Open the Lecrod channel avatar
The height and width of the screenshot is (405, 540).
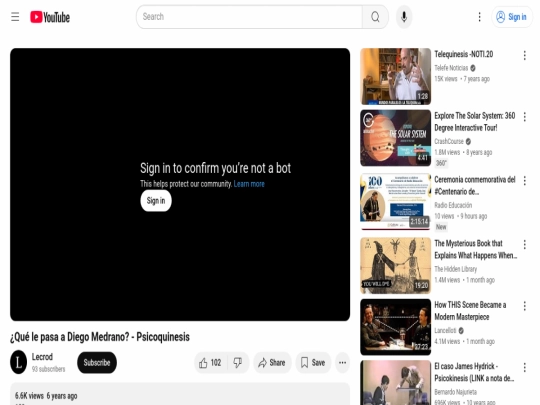pos(19,362)
